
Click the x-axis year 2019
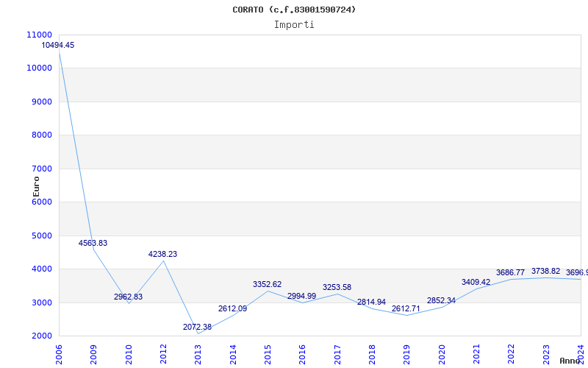coord(407,355)
